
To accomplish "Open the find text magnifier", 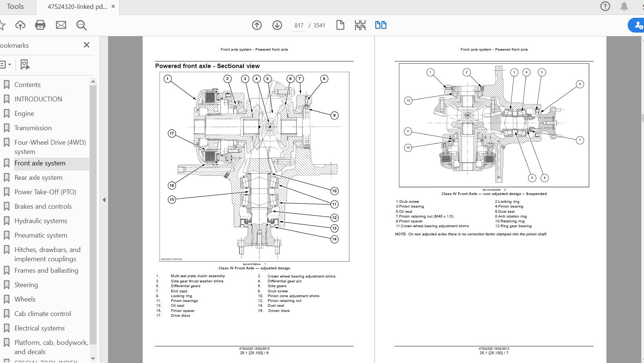I will [81, 25].
